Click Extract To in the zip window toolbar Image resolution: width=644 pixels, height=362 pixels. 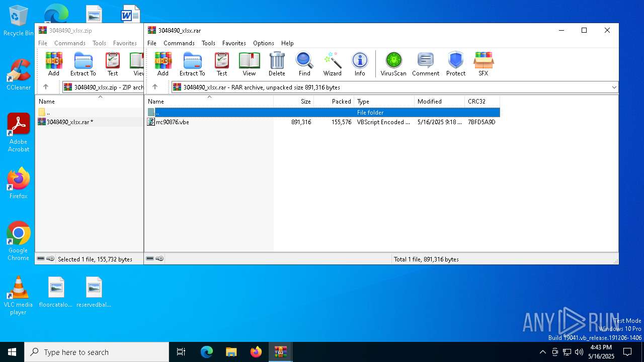pos(83,64)
